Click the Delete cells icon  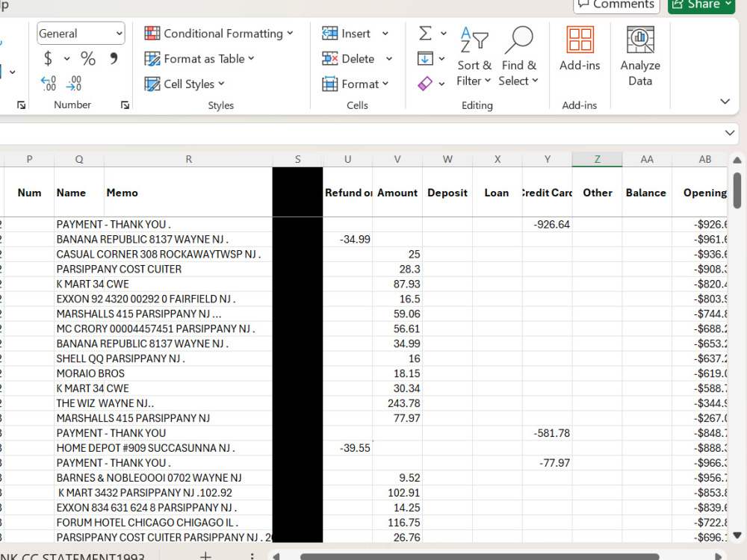pos(329,58)
